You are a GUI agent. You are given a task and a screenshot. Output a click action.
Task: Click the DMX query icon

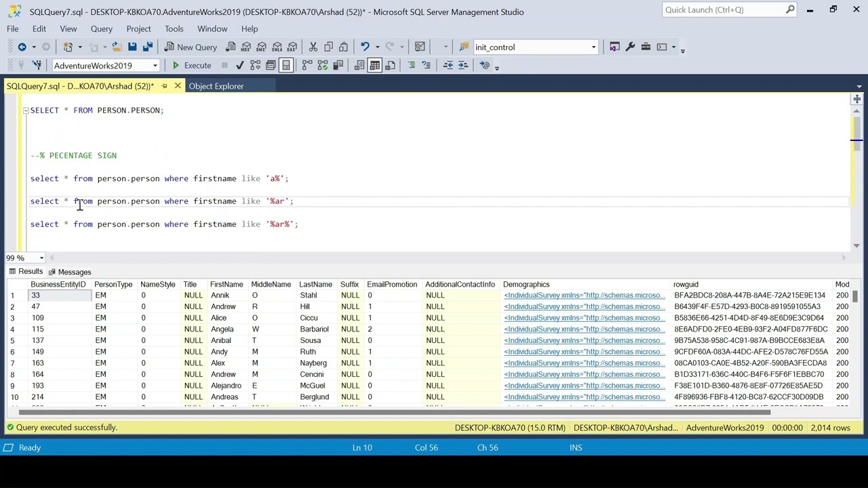pyautogui.click(x=262, y=47)
